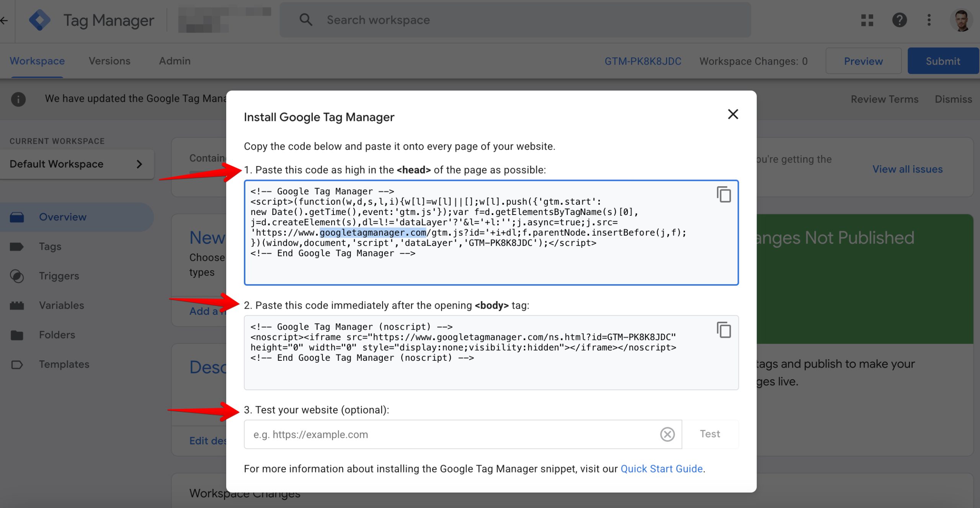Viewport: 980px width, 508px height.
Task: Open the Google apps grid
Action: coord(868,20)
